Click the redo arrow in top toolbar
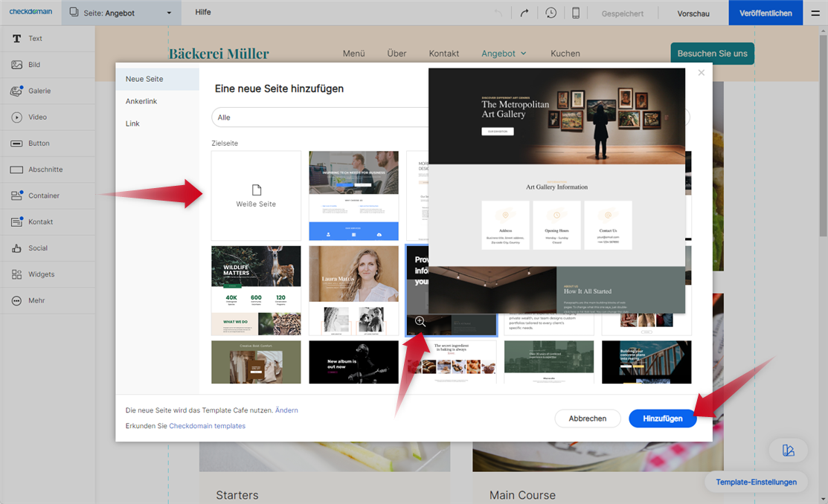 tap(524, 13)
